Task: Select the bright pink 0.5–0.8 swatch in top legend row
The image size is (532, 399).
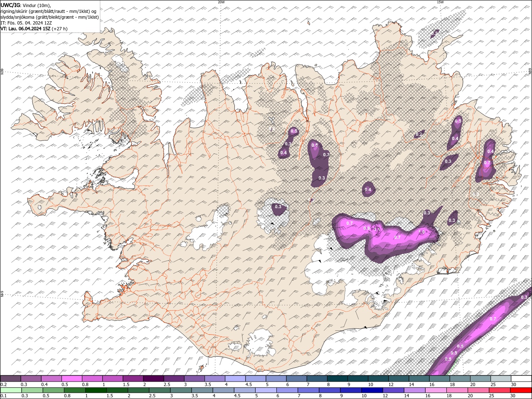Action: pyautogui.click(x=71, y=379)
